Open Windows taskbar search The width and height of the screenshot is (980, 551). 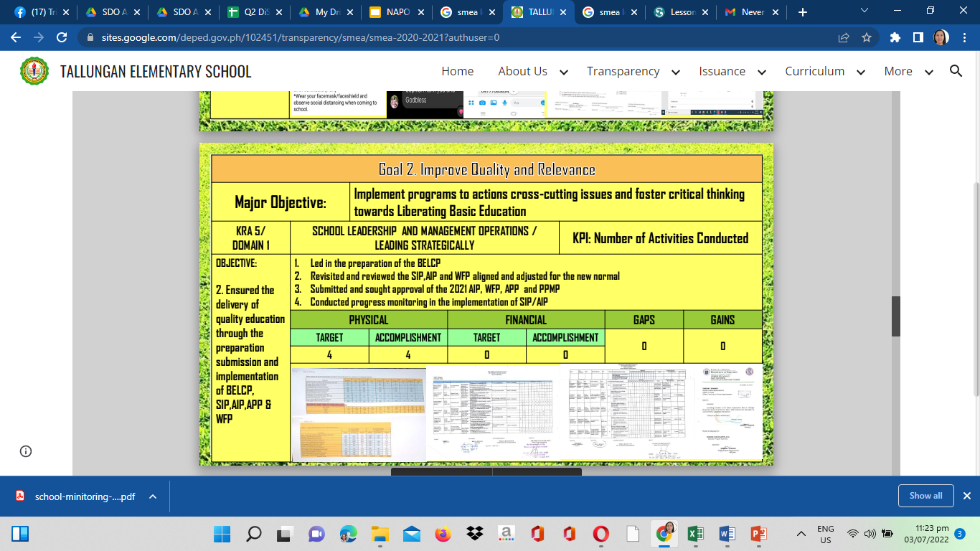pos(253,534)
